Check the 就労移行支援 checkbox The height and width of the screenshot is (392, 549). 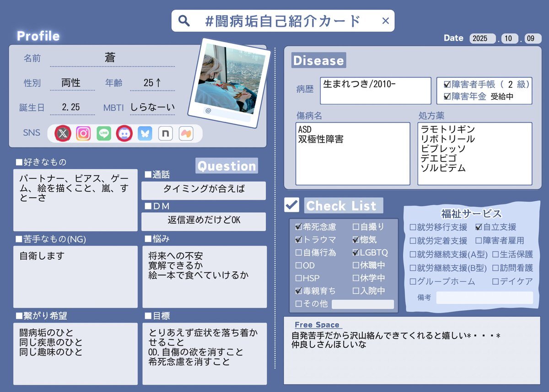(x=413, y=227)
